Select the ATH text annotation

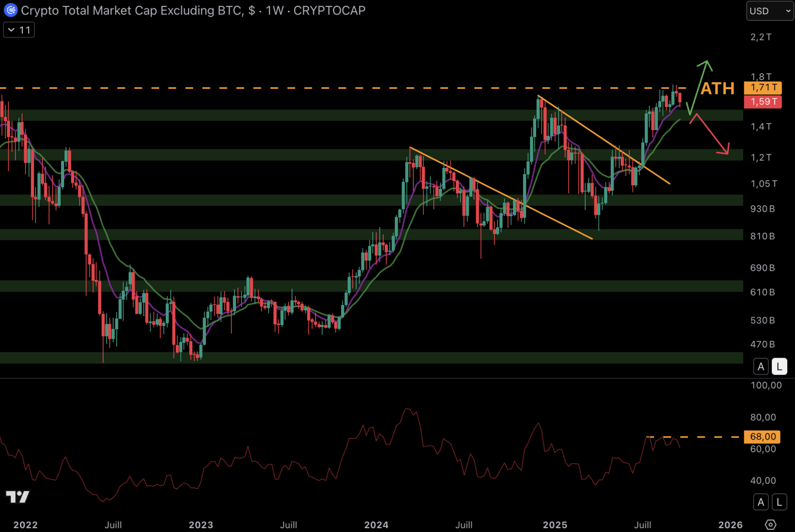tap(717, 89)
